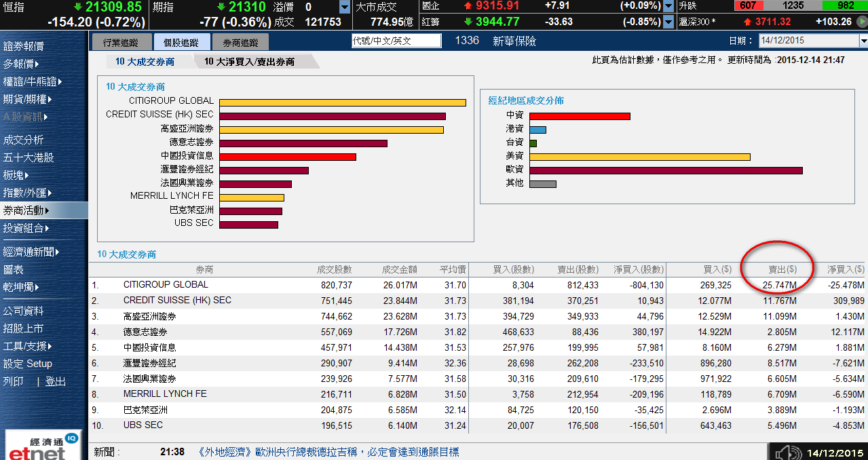Click the yellow 美資 bar in region chart

(640, 157)
